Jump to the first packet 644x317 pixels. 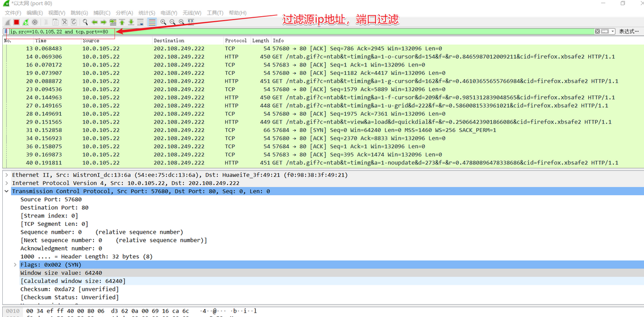(x=122, y=22)
